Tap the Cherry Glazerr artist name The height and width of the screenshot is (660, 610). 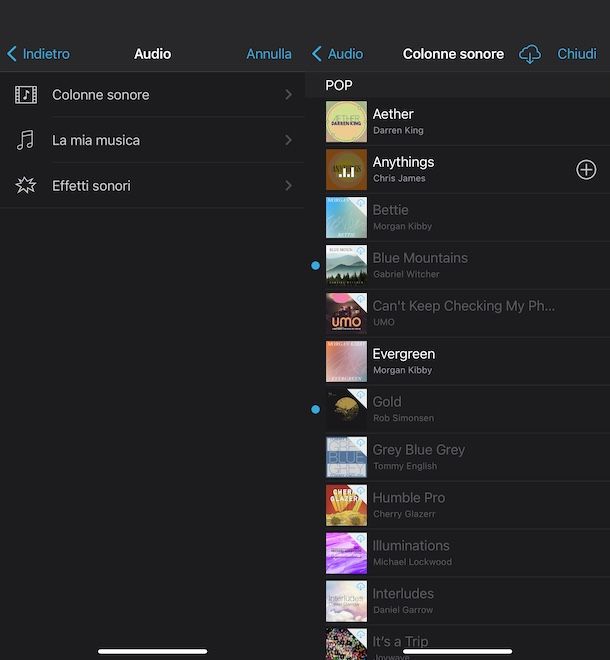(404, 514)
